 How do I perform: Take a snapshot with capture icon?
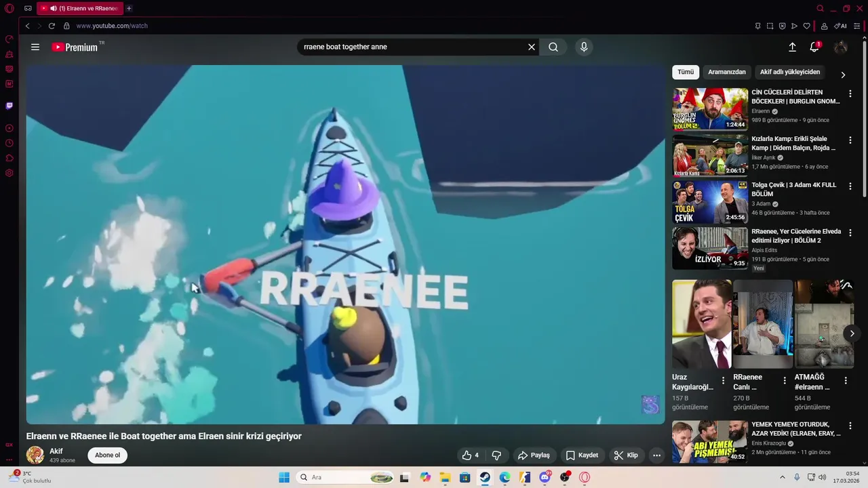770,26
